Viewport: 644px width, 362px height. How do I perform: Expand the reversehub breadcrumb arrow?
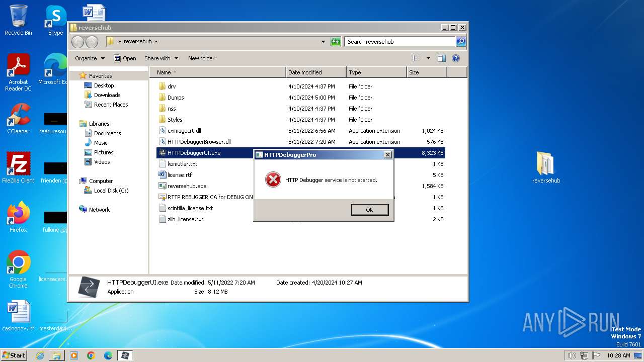tap(156, 42)
